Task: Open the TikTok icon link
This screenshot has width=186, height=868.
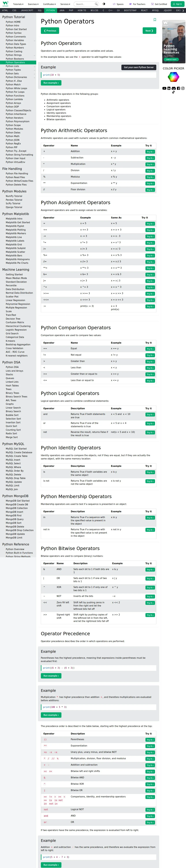Action: pyautogui.click(x=174, y=92)
